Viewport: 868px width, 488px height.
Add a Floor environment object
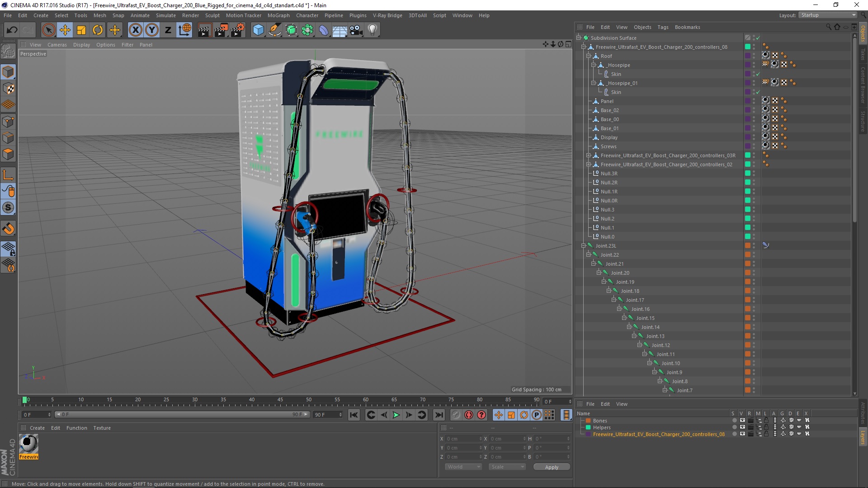coord(340,30)
